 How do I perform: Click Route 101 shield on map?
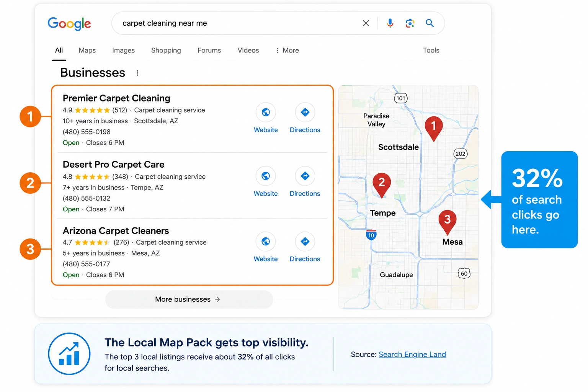[x=401, y=98]
